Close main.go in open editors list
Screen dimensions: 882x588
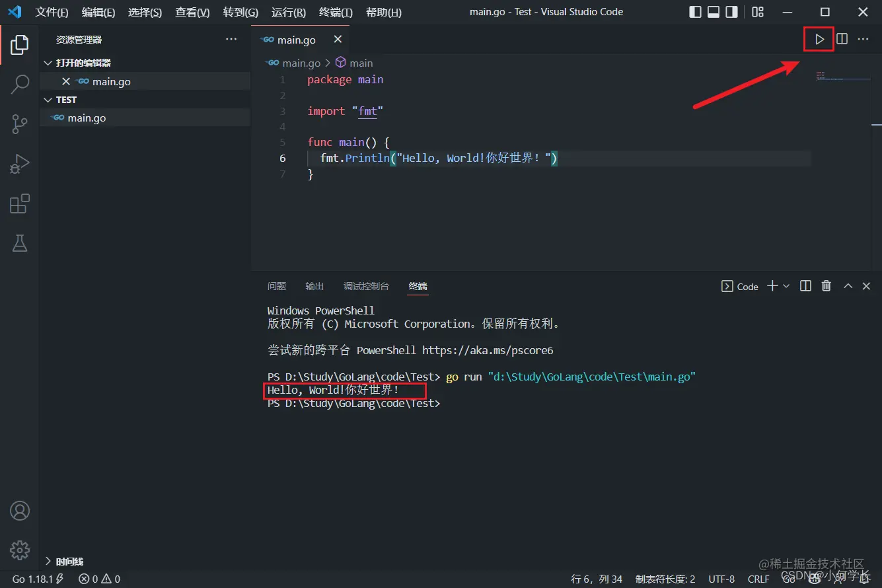tap(65, 81)
